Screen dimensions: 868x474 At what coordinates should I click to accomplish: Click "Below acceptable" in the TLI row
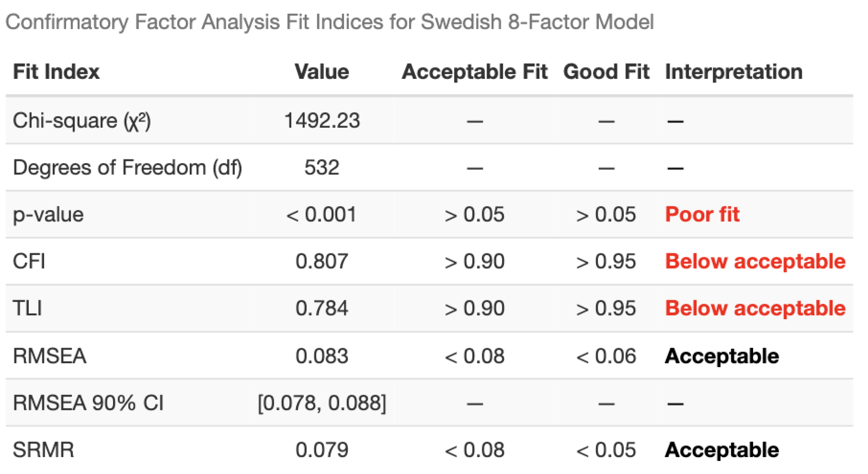(x=755, y=308)
